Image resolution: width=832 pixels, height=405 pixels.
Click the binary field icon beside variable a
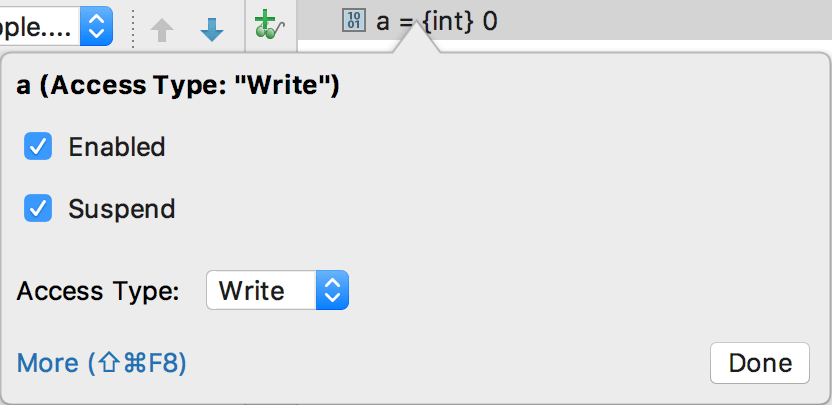click(354, 21)
